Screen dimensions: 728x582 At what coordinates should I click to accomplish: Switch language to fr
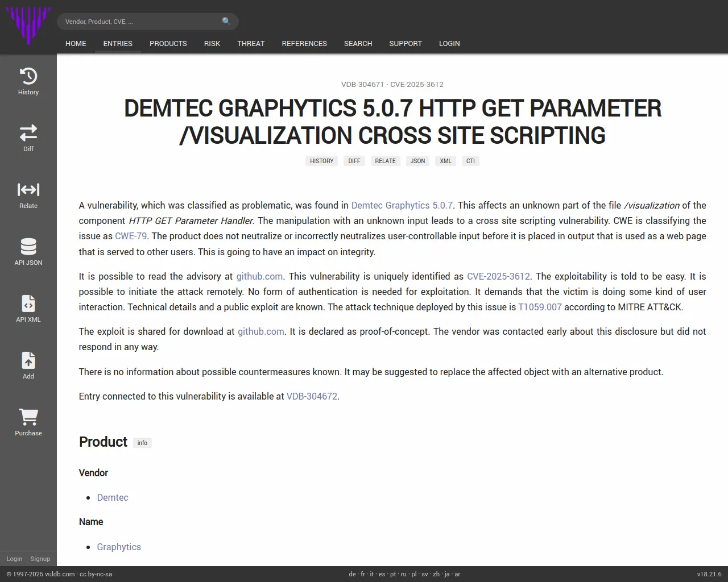point(363,574)
